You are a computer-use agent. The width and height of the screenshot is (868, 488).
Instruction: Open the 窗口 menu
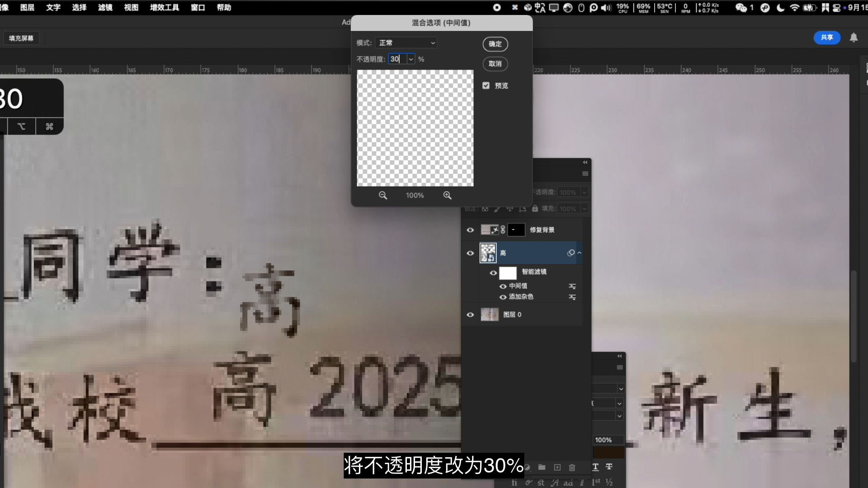(198, 7)
